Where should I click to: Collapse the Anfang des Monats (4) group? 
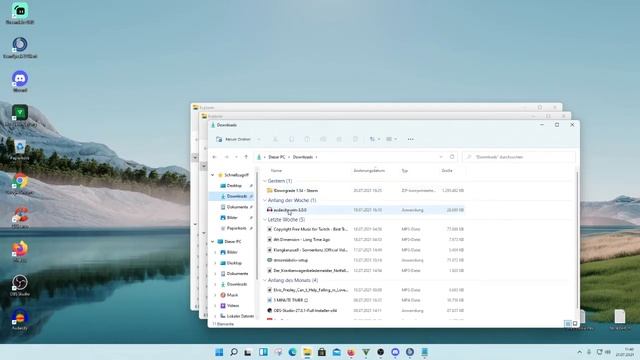(264, 280)
